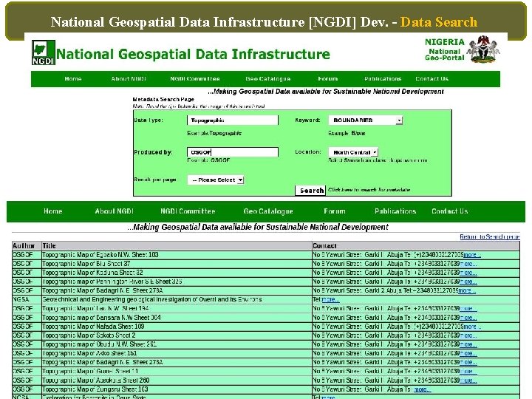
Task: Select title Topographic Map of Kaduna Sheet 32
Action: click(x=92, y=273)
